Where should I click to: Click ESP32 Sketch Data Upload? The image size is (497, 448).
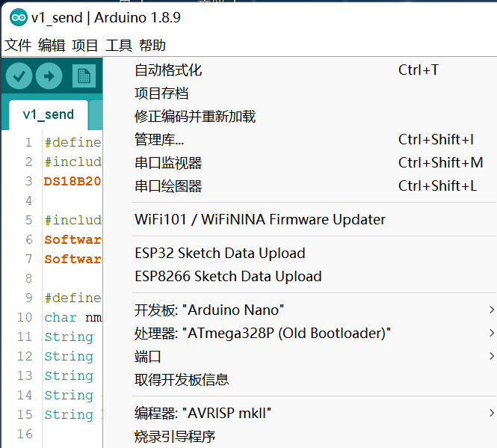(220, 254)
